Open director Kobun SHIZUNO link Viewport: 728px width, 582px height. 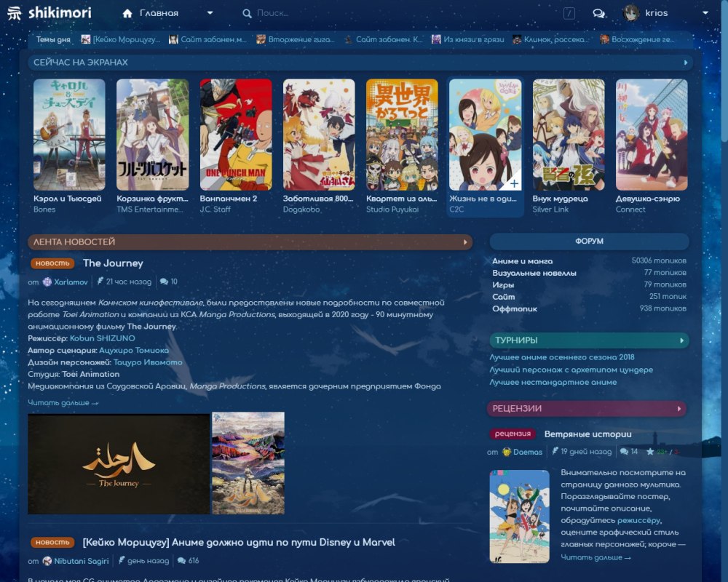[x=102, y=338]
